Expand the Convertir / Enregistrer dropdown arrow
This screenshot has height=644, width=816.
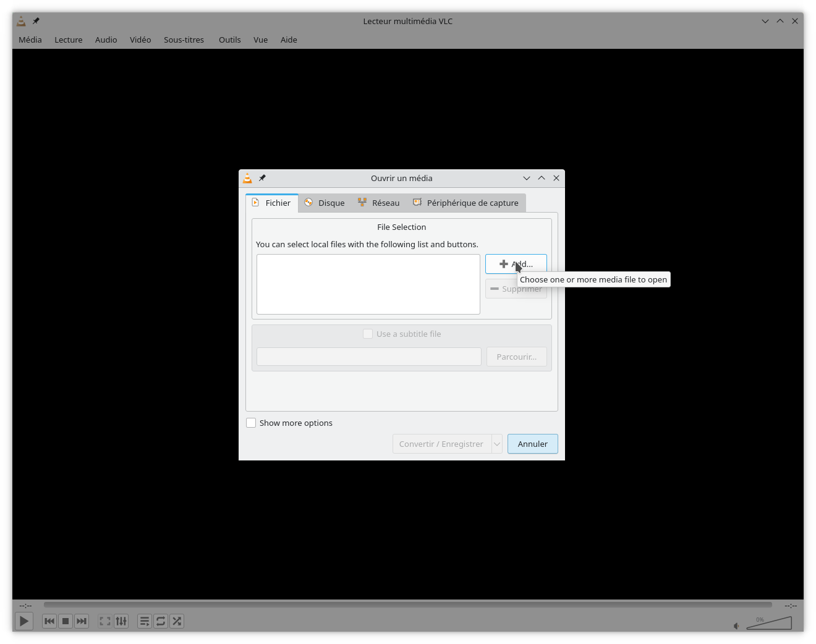coord(497,444)
